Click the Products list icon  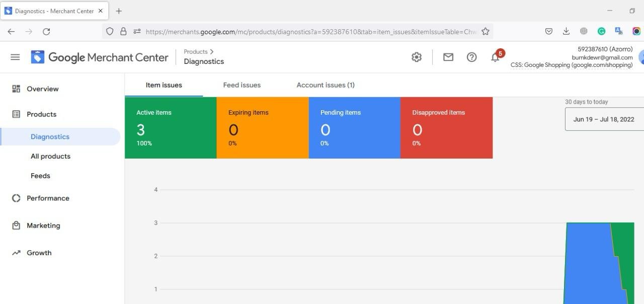coord(16,114)
